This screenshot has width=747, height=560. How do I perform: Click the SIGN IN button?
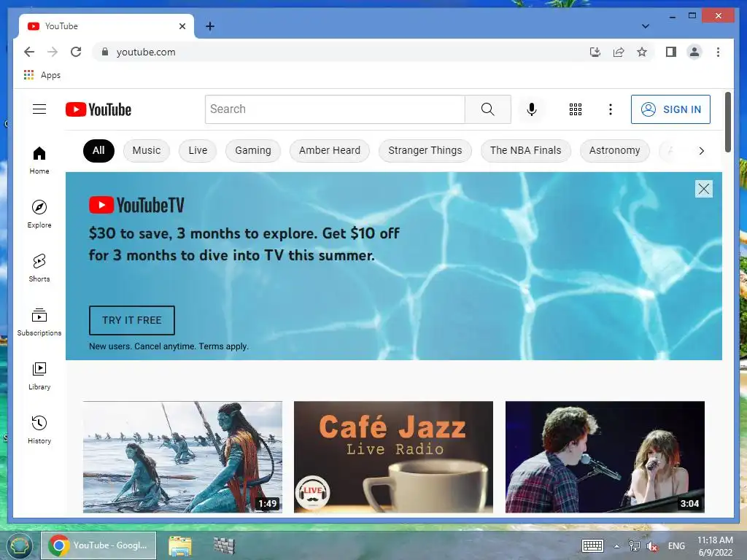tap(670, 109)
